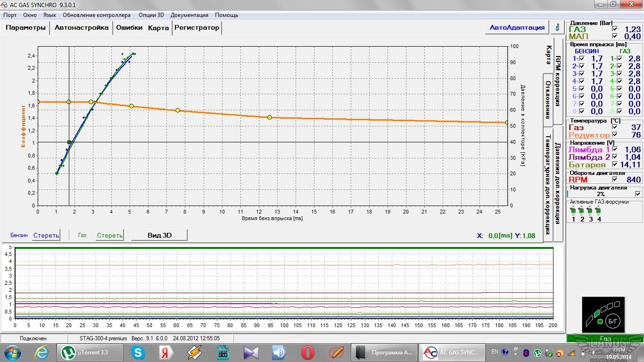Open the Опции 3D menu
The width and height of the screenshot is (644, 362).
pyautogui.click(x=151, y=15)
